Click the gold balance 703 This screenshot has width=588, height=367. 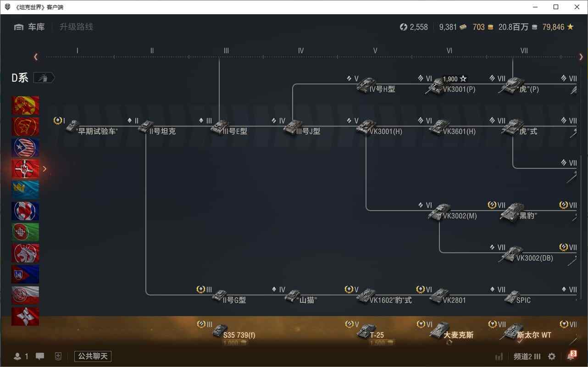pos(483,27)
